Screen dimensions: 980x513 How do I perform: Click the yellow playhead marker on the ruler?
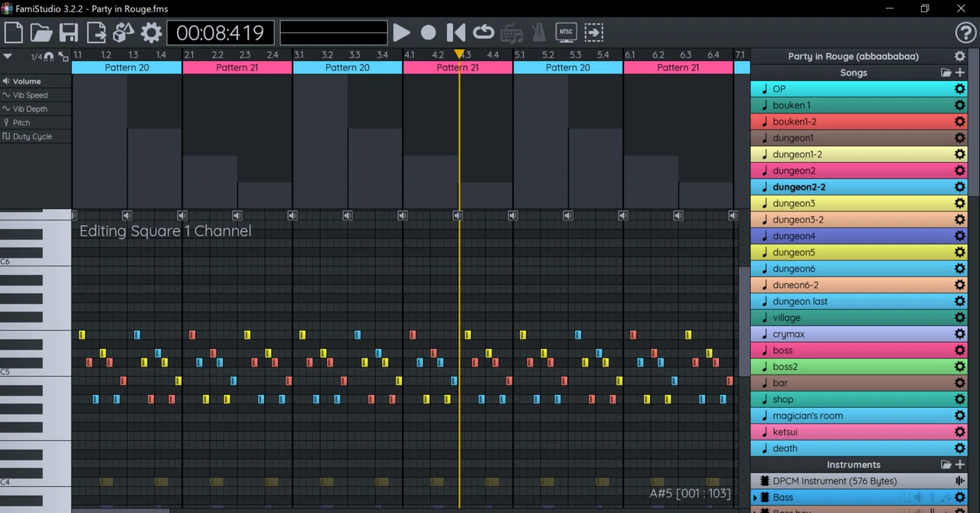459,54
